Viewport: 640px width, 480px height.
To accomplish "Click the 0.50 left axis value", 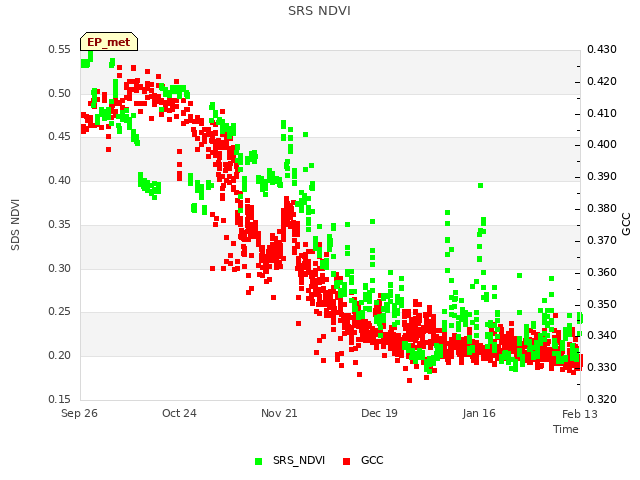I will [x=60, y=93].
